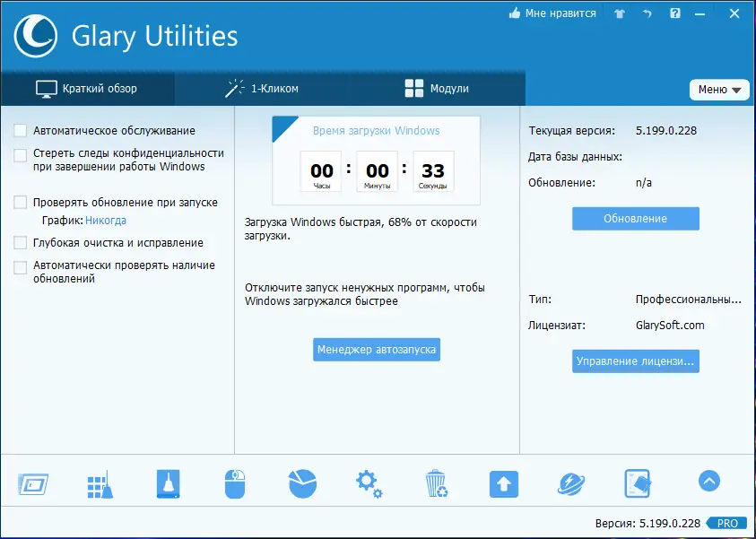This screenshot has height=539, width=756.
Task: Open the Меню dropdown
Action: 719,90
